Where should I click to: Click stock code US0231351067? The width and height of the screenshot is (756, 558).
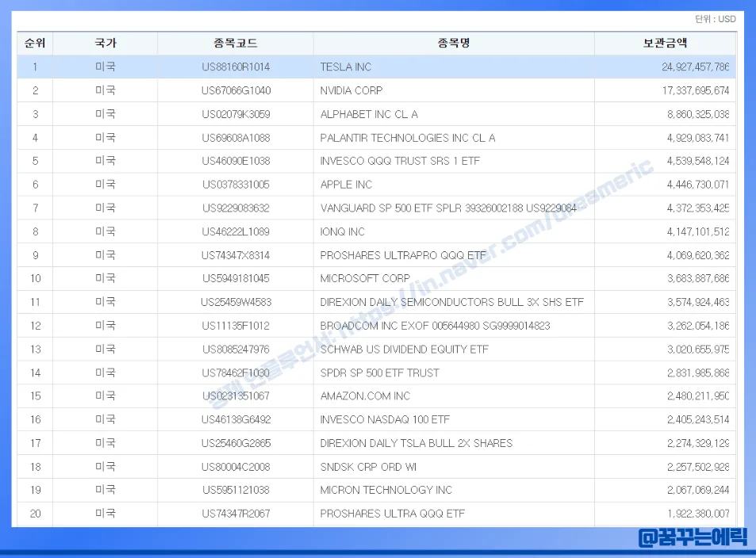pos(236,396)
